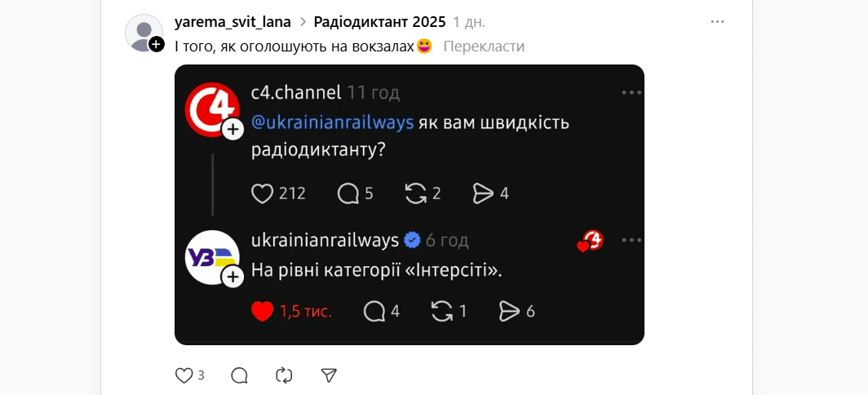Viewport: 868px width, 395px height.
Task: Click Перекласти to translate the post
Action: (484, 47)
